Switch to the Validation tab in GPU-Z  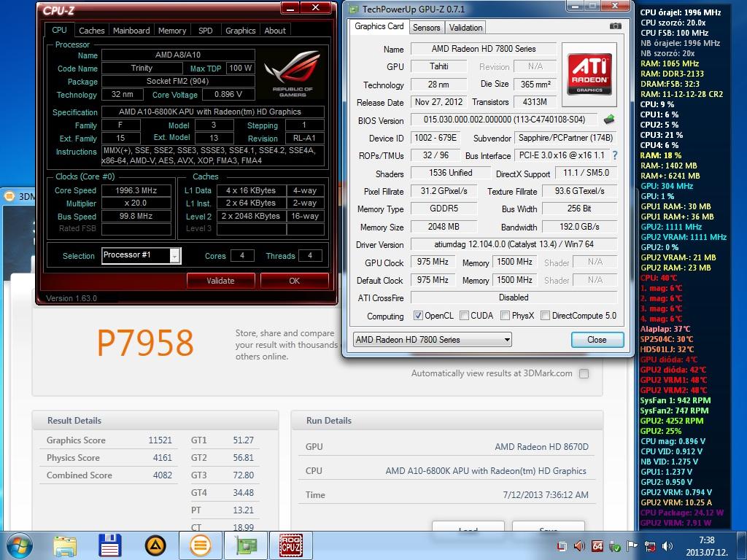465,28
